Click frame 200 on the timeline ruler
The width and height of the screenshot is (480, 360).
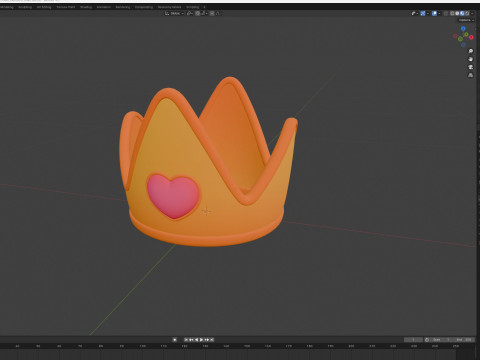[351, 346]
